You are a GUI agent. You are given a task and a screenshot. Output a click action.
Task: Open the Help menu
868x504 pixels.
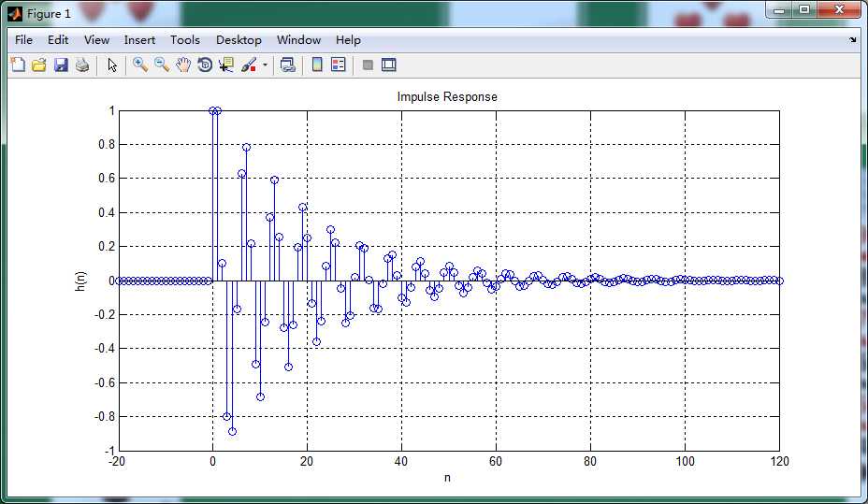[x=348, y=40]
